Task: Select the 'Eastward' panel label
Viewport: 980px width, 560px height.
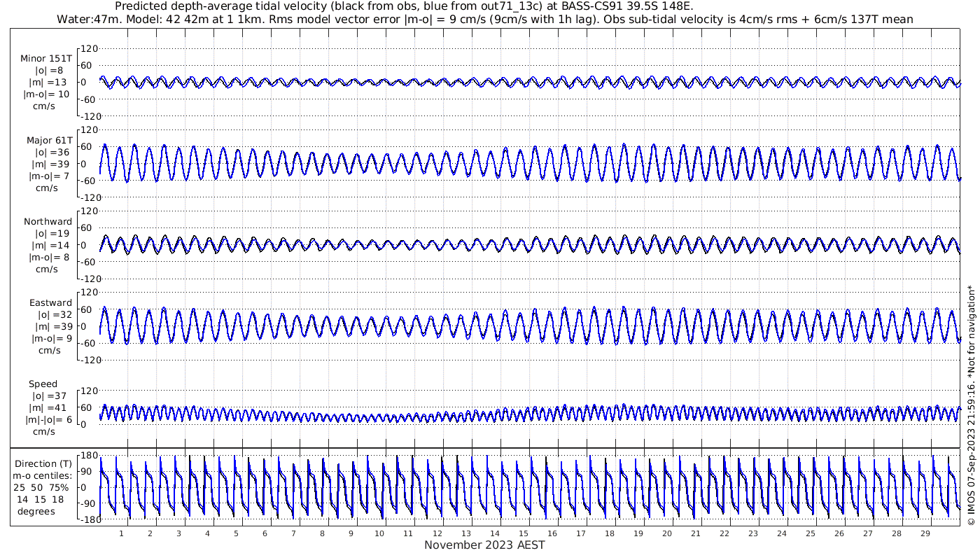Action: coord(50,302)
